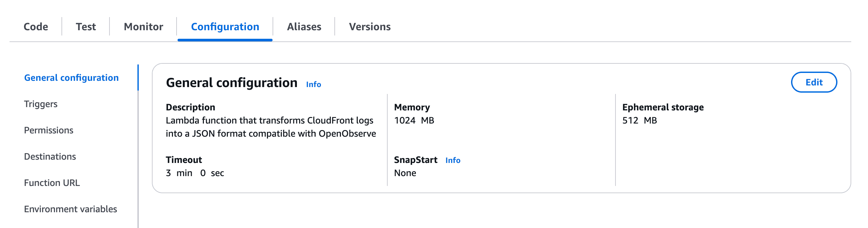The width and height of the screenshot is (868, 228).
Task: Navigate to the Permissions section
Action: [49, 130]
